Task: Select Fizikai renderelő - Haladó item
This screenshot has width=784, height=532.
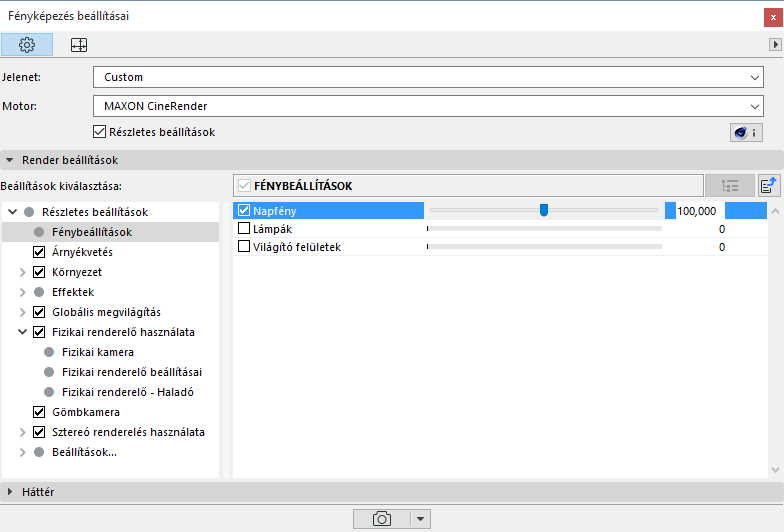Action: (x=128, y=392)
